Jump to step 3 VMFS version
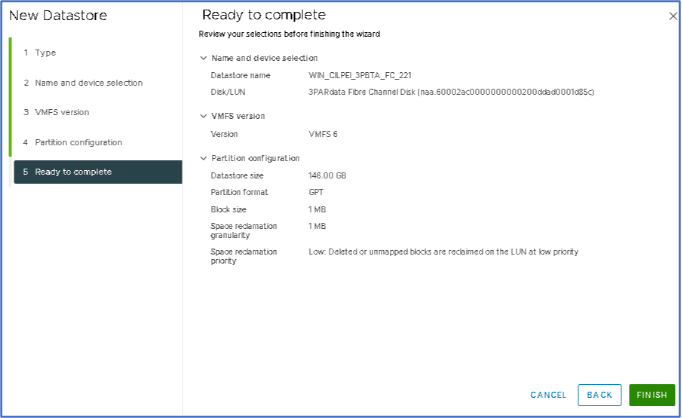 click(x=61, y=112)
